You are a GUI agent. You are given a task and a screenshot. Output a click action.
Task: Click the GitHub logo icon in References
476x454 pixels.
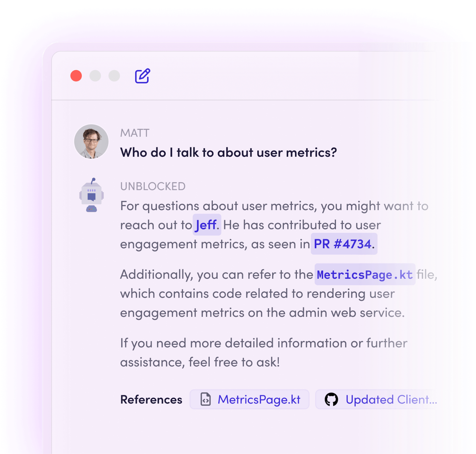331,399
